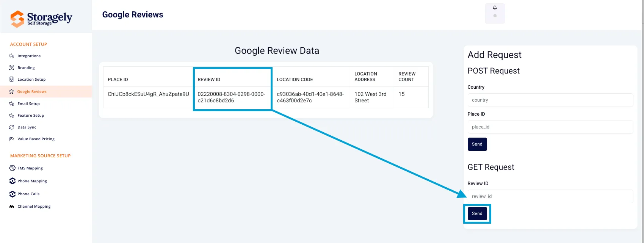Click the Google Reviews star icon
Image resolution: width=644 pixels, height=243 pixels.
pyautogui.click(x=11, y=91)
